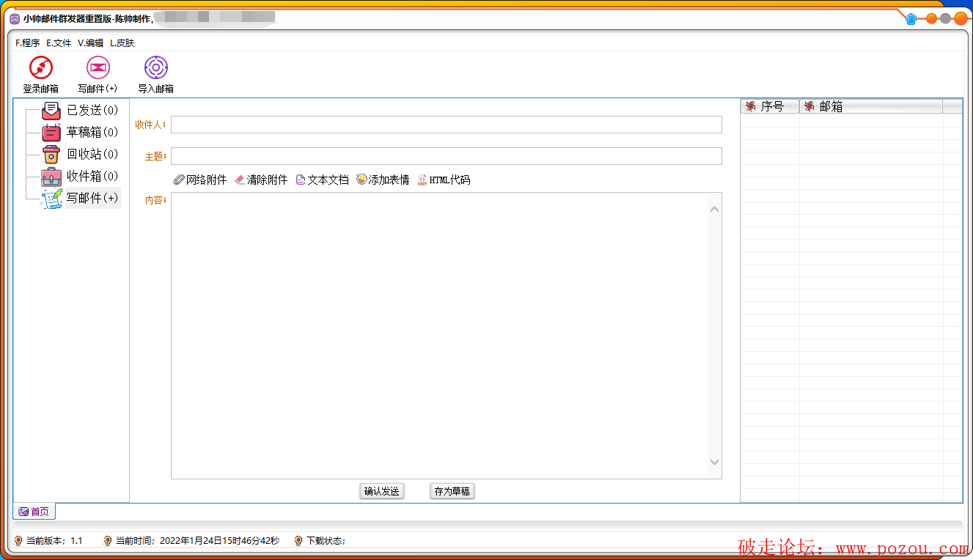Click the 登录邮箱 login toolbar icon

(40, 68)
